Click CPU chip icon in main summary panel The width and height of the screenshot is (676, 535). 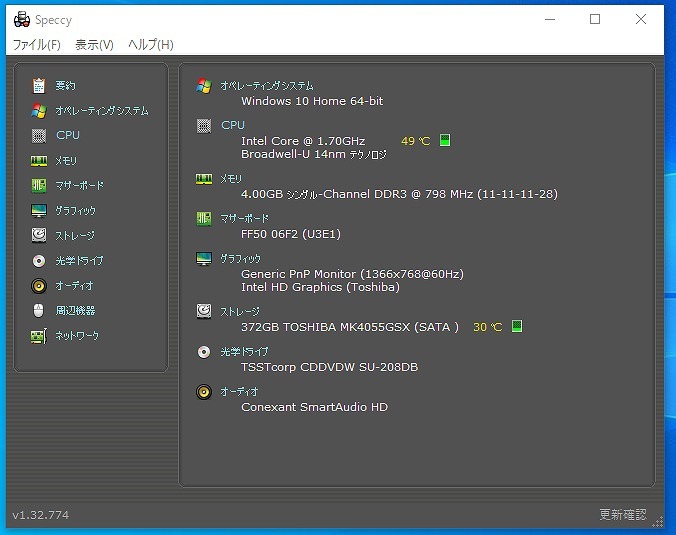tap(204, 126)
